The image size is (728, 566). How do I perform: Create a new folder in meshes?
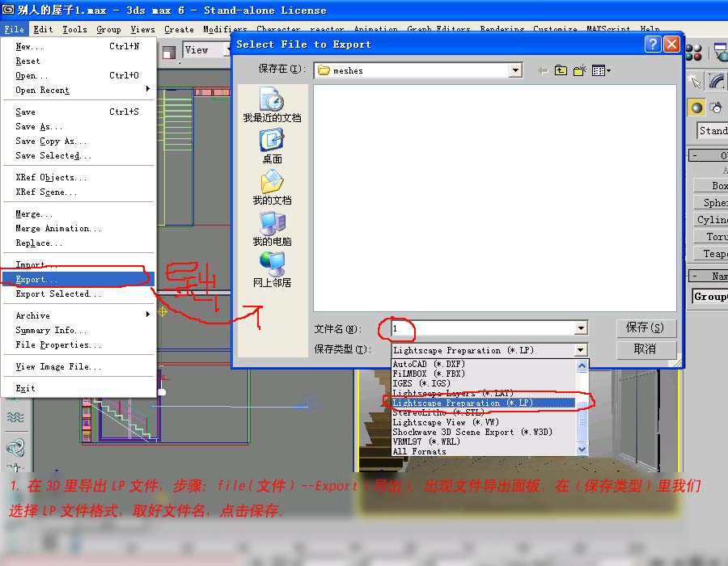[x=579, y=70]
